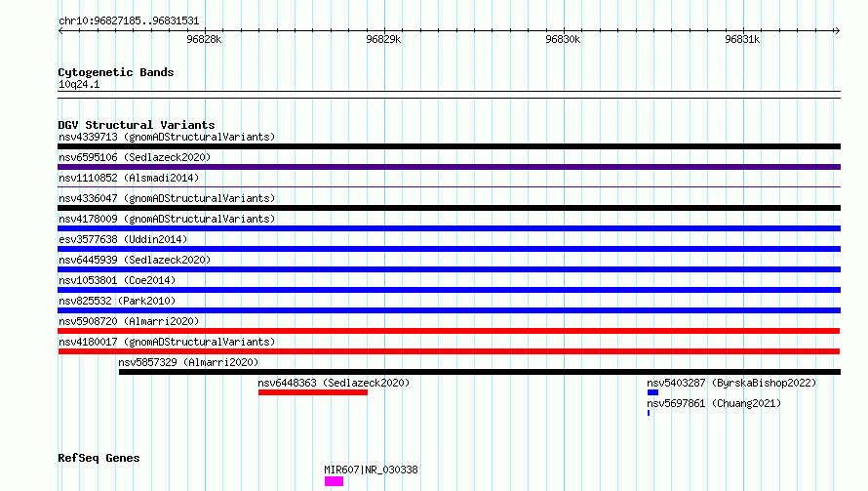Open esv3577638 (Uddin2014) variant label

pyautogui.click(x=123, y=239)
